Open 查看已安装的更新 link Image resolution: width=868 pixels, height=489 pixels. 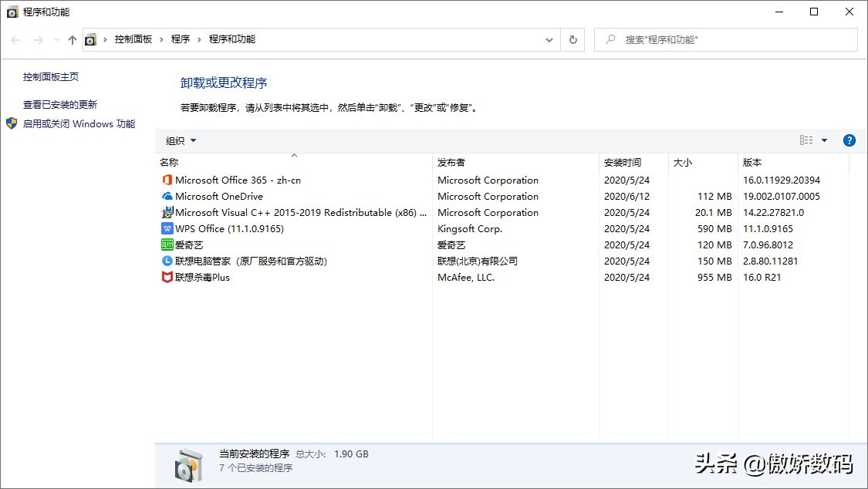click(x=59, y=105)
